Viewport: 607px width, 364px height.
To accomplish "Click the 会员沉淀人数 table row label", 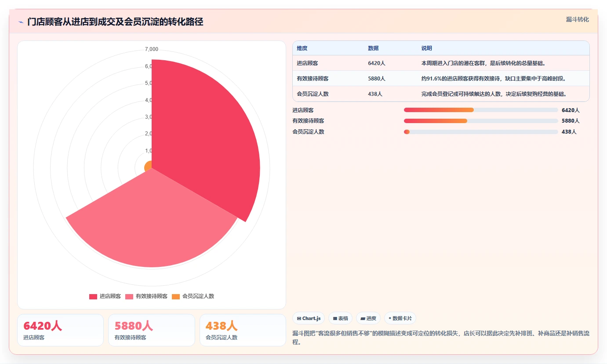I will pos(313,94).
